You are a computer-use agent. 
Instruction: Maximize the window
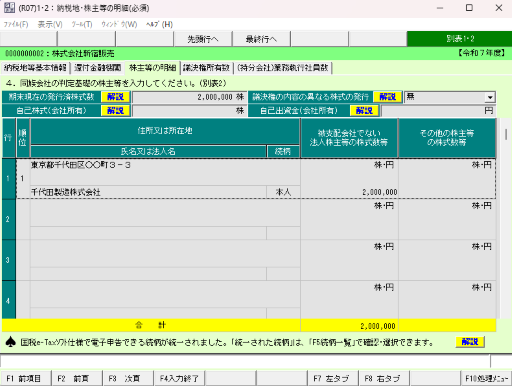tap(469, 8)
